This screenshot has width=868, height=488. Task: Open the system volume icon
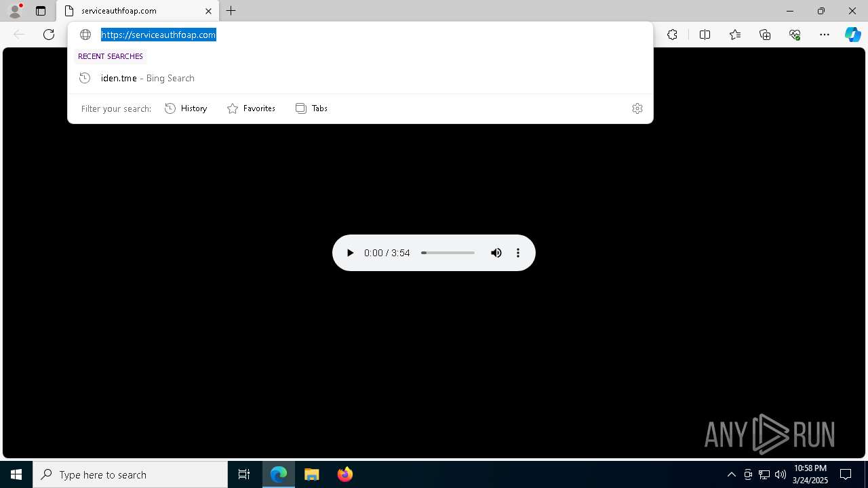point(781,474)
